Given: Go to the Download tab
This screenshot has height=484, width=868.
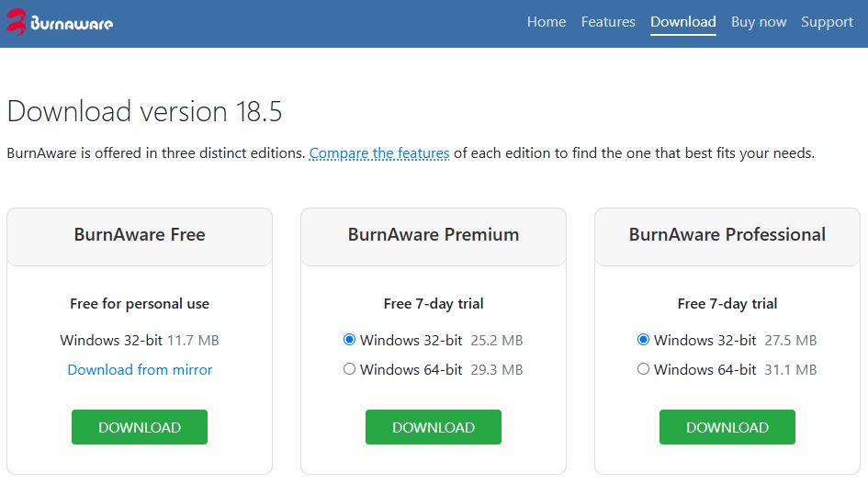Looking at the screenshot, I should pyautogui.click(x=683, y=22).
